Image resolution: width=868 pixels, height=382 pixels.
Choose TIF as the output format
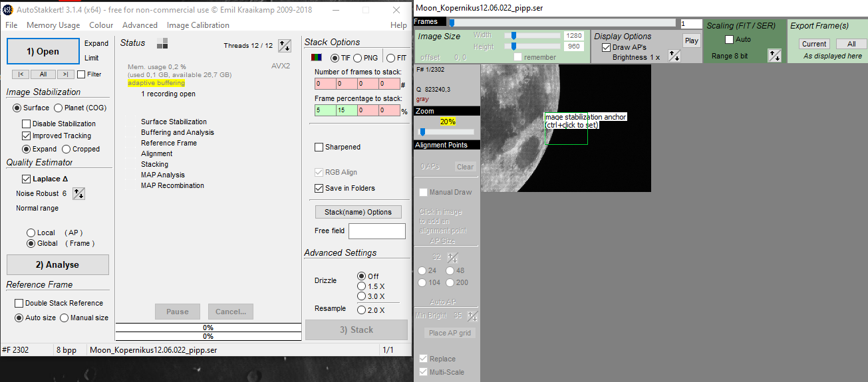335,58
